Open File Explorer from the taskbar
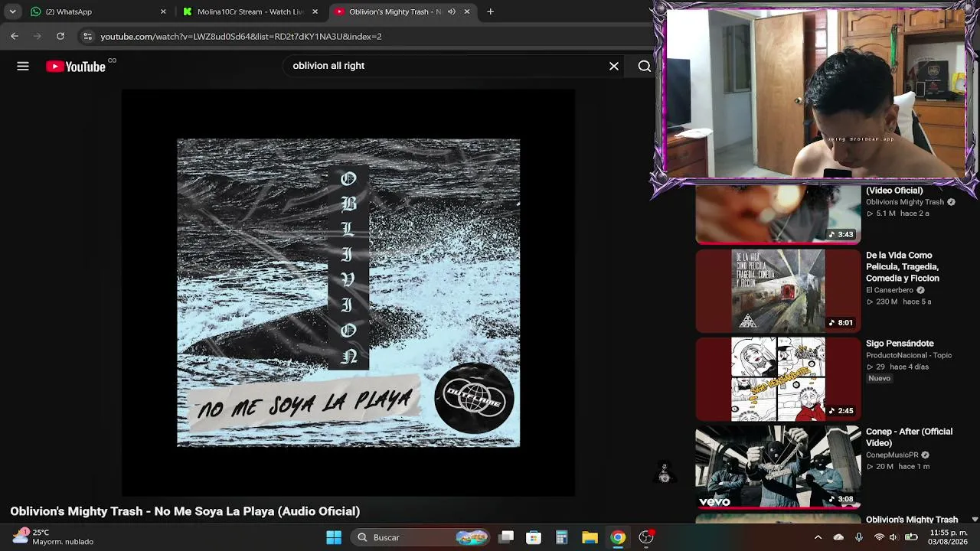The image size is (980, 551). pos(590,537)
